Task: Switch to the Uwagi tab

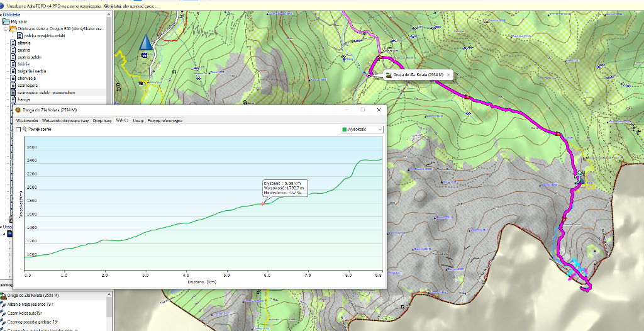Action: tap(138, 120)
